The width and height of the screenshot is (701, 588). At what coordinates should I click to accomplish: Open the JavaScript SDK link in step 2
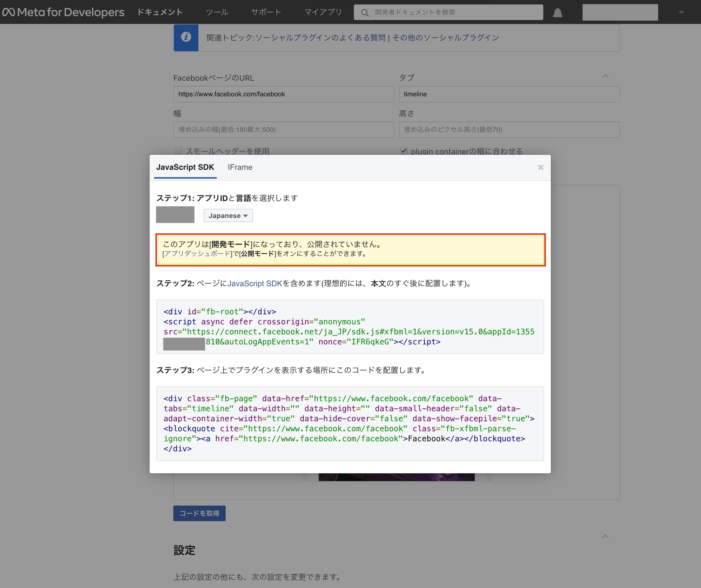pos(255,283)
